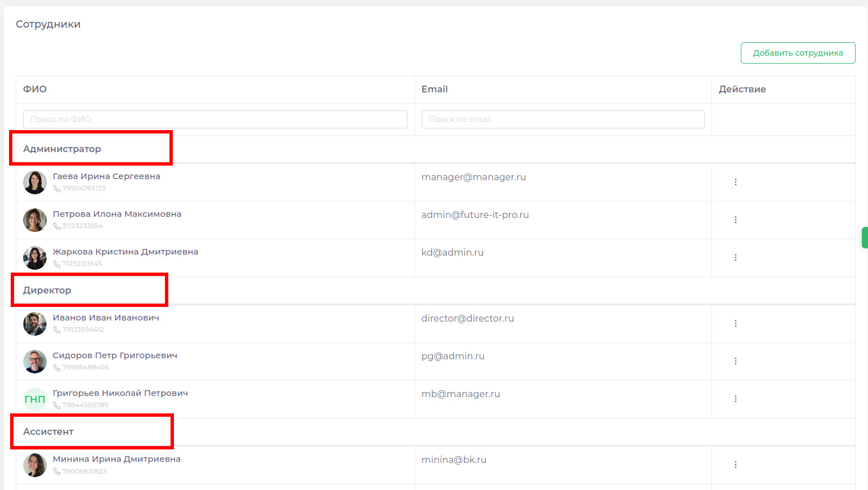Screen dimensions: 868x490
Task: Focus the Поиск по email search field
Action: pos(563,119)
